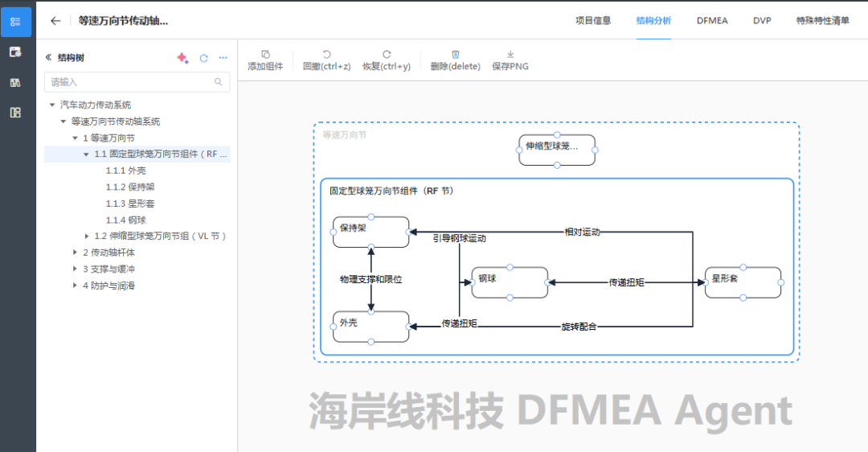
Task: Expand the 2 传动轴杆体 node
Action: tap(75, 252)
